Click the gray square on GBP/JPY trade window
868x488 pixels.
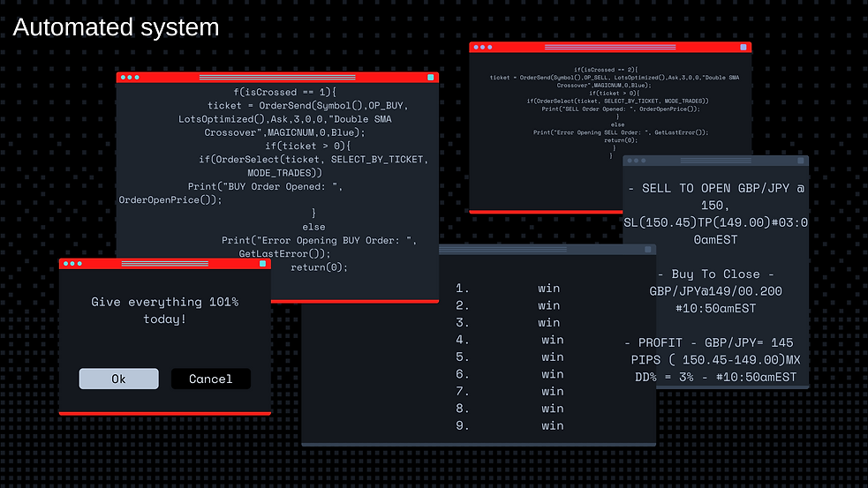pos(801,161)
